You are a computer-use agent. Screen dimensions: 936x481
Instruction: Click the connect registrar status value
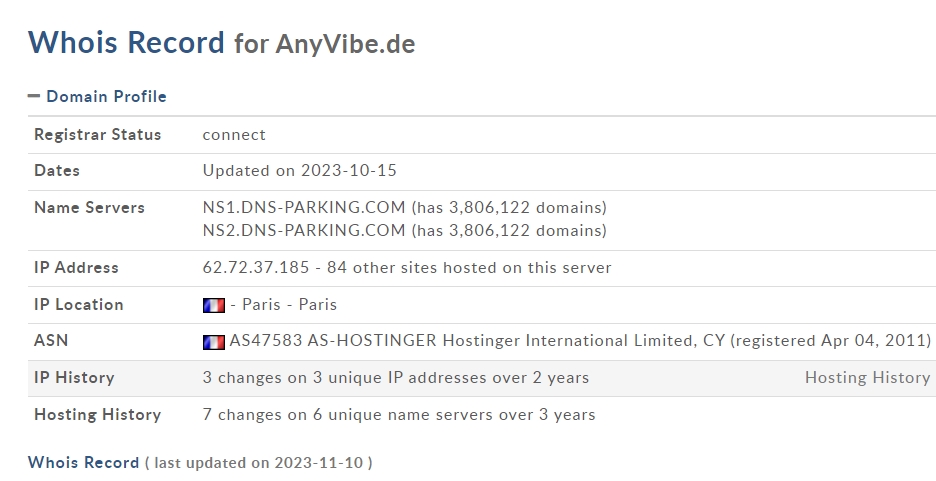tap(234, 134)
